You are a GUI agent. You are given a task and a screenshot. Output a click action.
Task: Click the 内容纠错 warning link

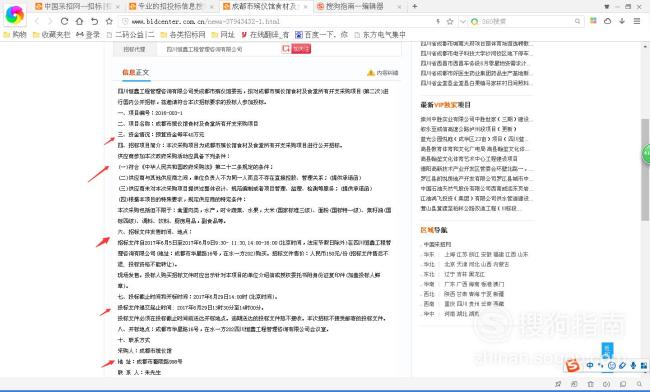pyautogui.click(x=383, y=73)
